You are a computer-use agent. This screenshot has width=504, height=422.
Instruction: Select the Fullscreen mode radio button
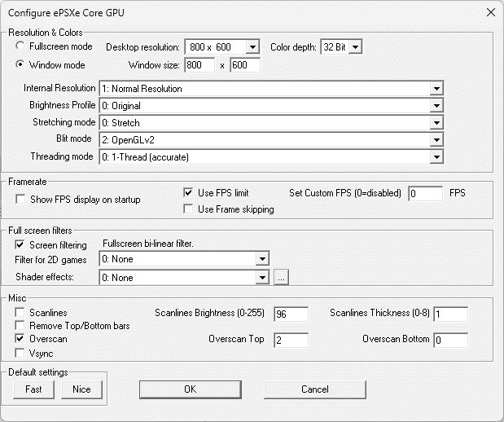(20, 46)
